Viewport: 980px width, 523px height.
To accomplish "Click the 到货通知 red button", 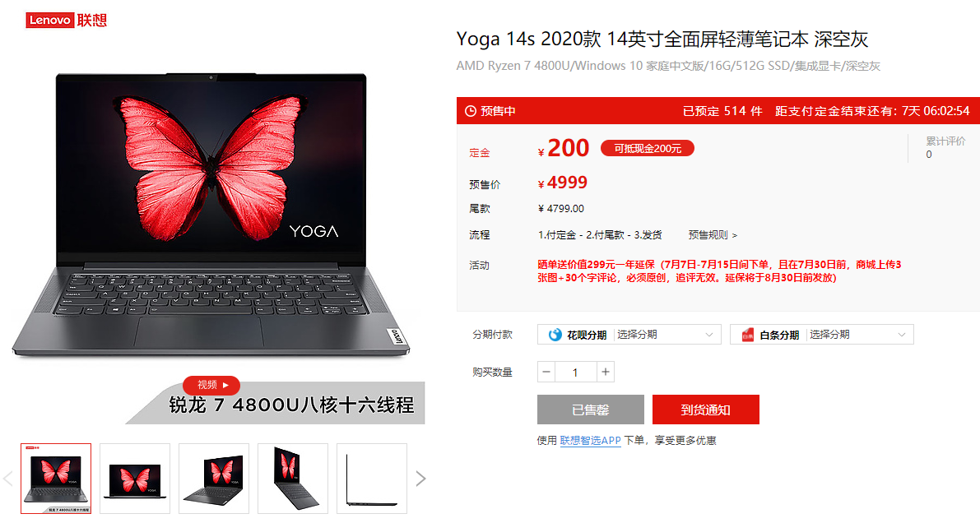I will tap(706, 410).
